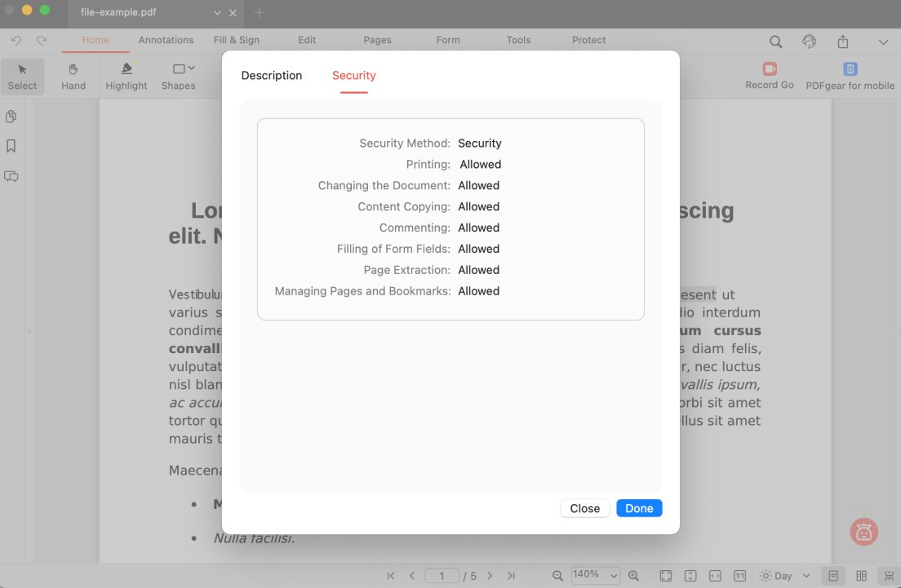Open the Protect tab
Viewport: 901px width, 588px height.
click(589, 40)
